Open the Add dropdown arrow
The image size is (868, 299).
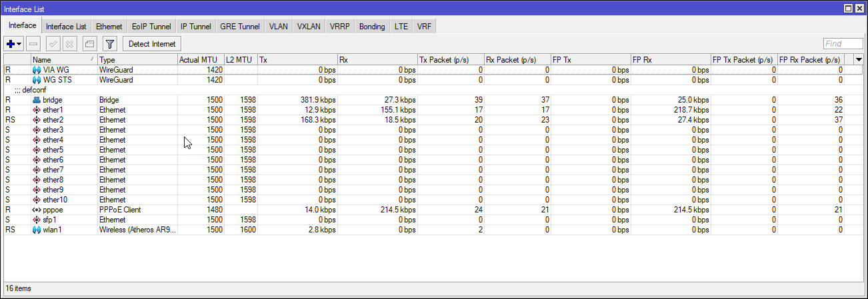click(19, 44)
